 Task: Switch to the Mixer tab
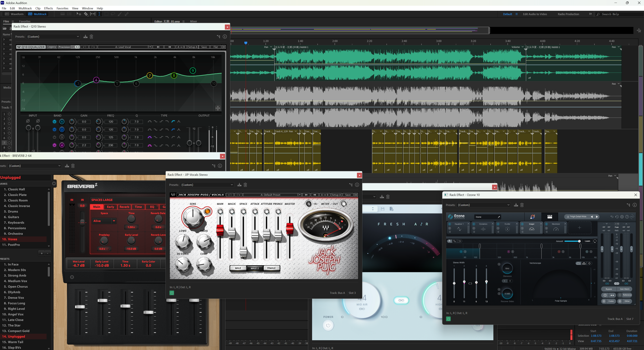(193, 21)
